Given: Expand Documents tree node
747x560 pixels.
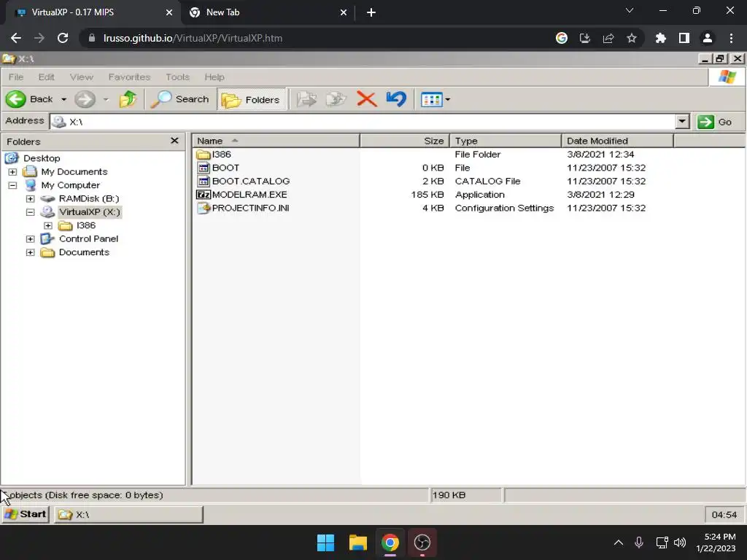Looking at the screenshot, I should 30,252.
